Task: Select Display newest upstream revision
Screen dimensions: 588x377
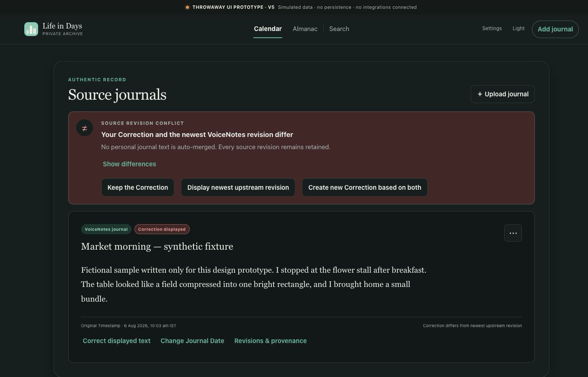Action: click(x=238, y=188)
